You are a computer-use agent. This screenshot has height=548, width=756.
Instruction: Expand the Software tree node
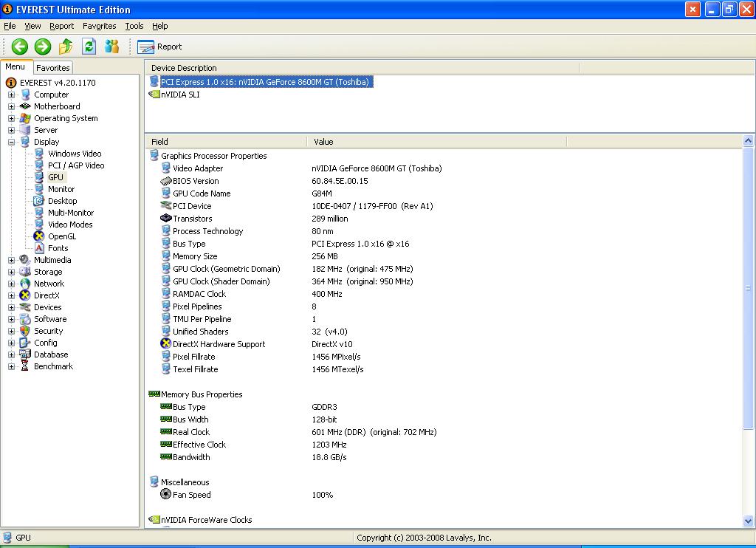[11, 319]
